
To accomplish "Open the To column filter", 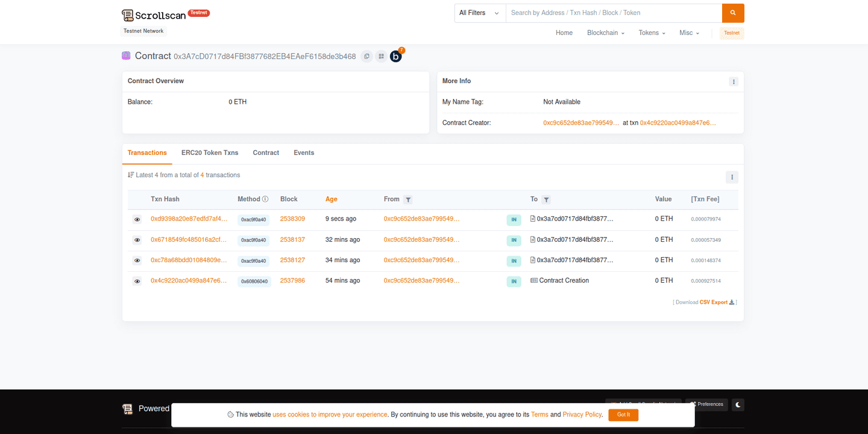I will 546,200.
